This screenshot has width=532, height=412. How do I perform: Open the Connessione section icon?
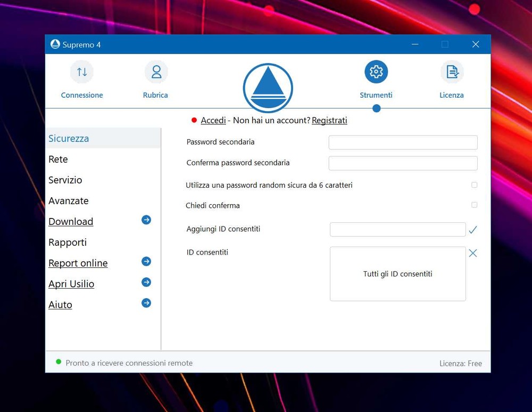pyautogui.click(x=82, y=72)
